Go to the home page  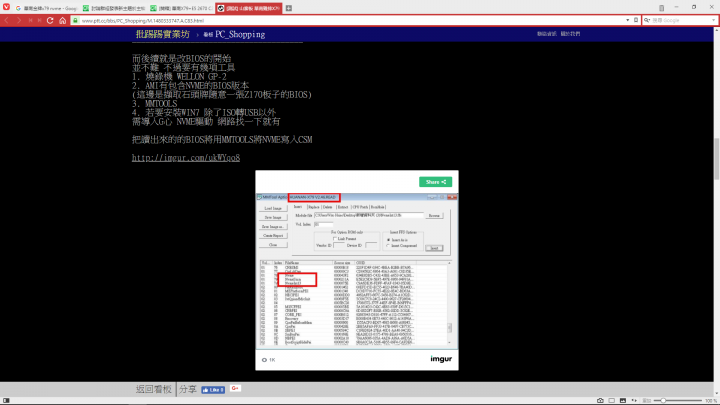62,21
